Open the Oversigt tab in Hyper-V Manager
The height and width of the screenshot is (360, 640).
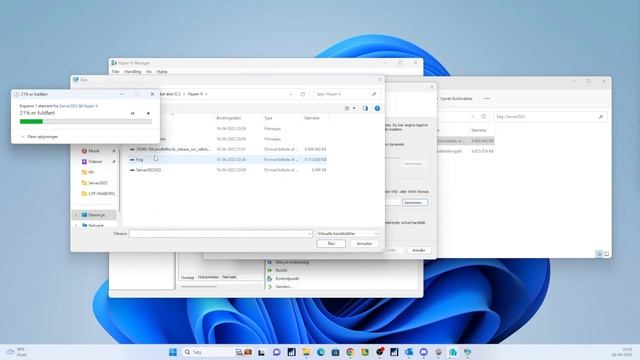(187, 278)
